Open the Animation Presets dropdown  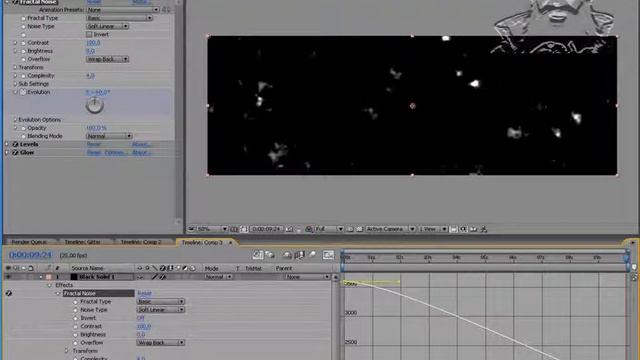[x=123, y=10]
